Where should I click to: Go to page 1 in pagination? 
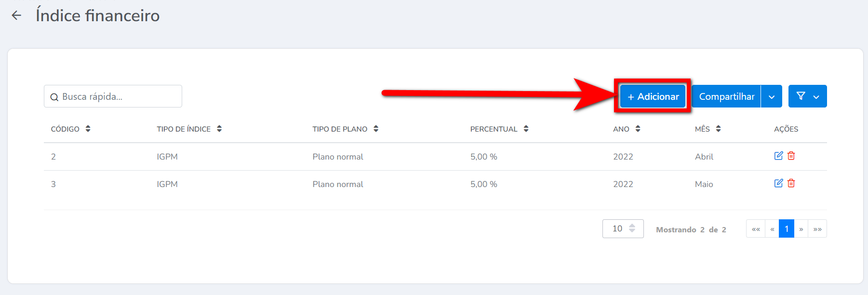tap(787, 228)
